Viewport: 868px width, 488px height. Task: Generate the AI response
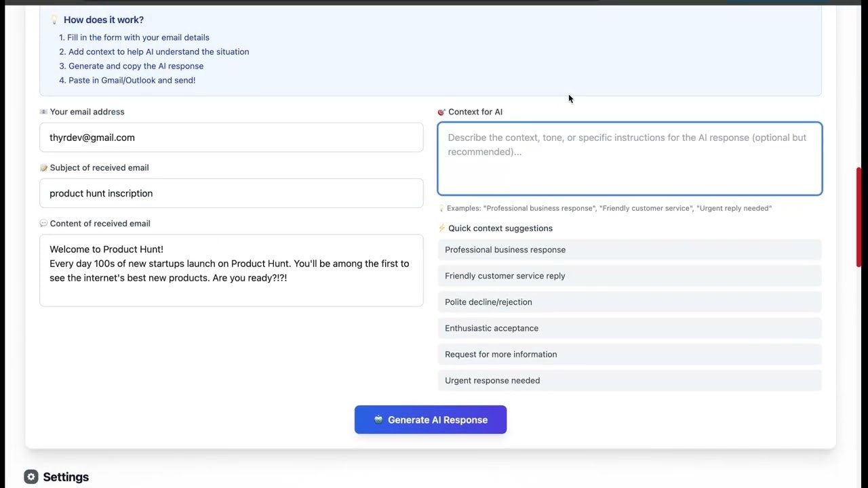431,420
